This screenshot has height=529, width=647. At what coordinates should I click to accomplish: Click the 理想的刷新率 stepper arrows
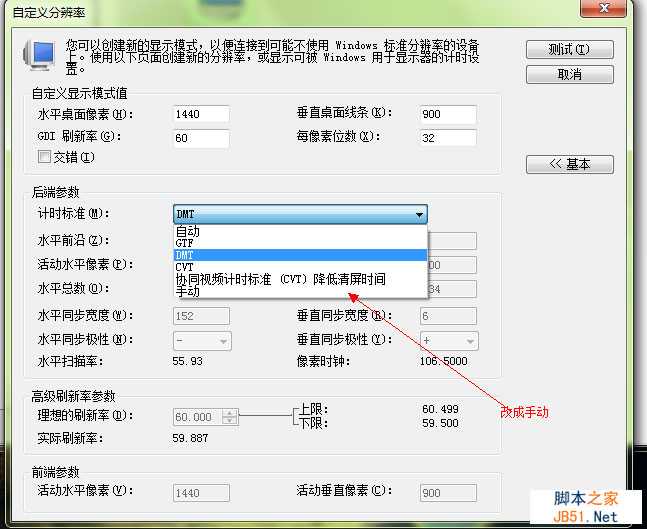(x=230, y=416)
